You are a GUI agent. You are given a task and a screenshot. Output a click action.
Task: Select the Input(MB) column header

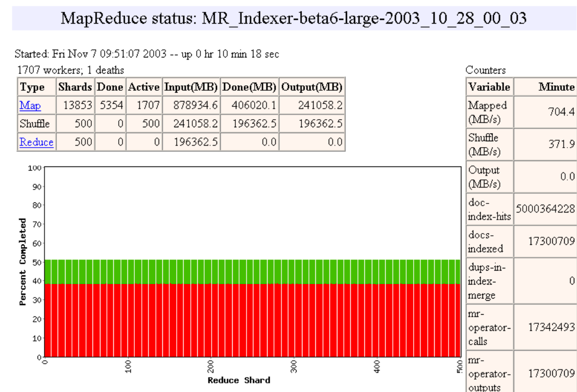pyautogui.click(x=191, y=87)
